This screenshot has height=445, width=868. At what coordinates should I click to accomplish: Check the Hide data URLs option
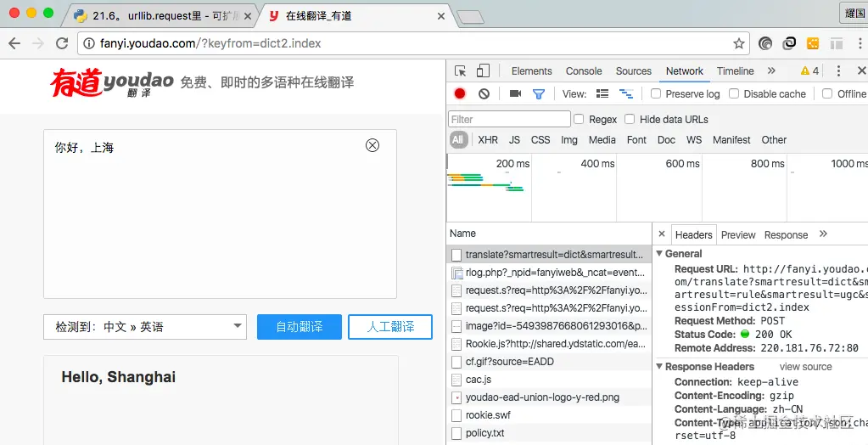pos(630,119)
